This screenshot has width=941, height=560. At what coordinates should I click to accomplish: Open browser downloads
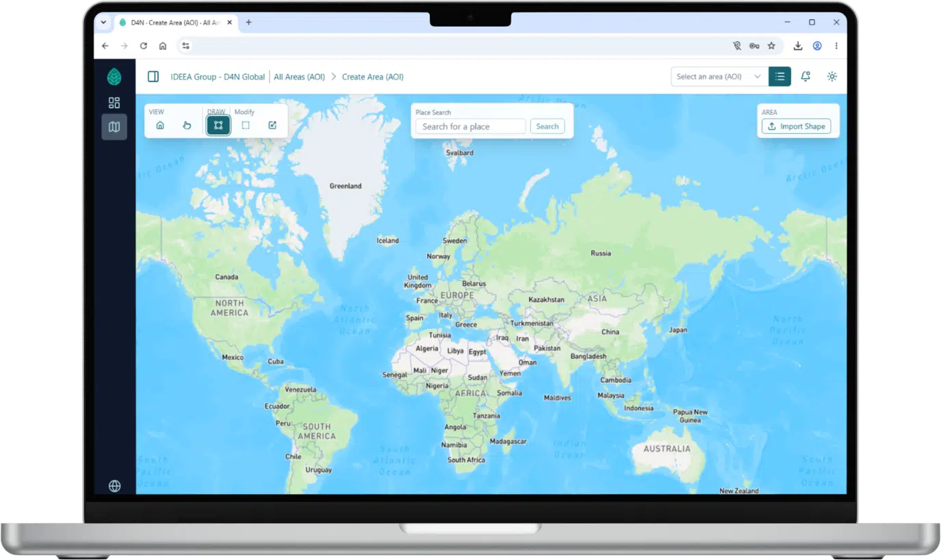tap(798, 46)
